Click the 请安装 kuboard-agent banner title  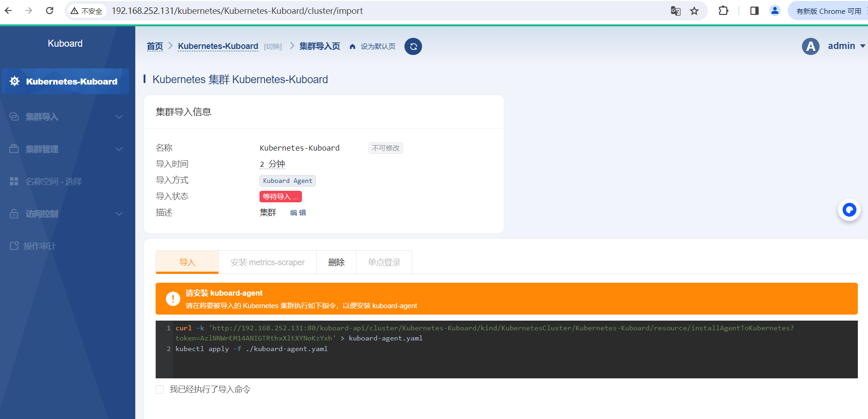pos(224,293)
